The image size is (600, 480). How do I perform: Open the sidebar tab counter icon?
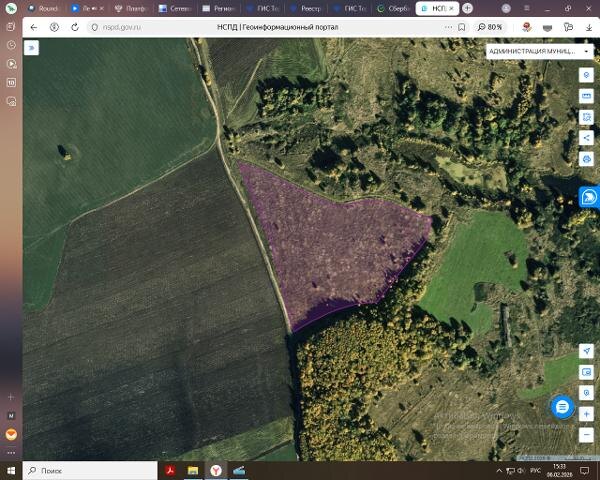tap(11, 83)
